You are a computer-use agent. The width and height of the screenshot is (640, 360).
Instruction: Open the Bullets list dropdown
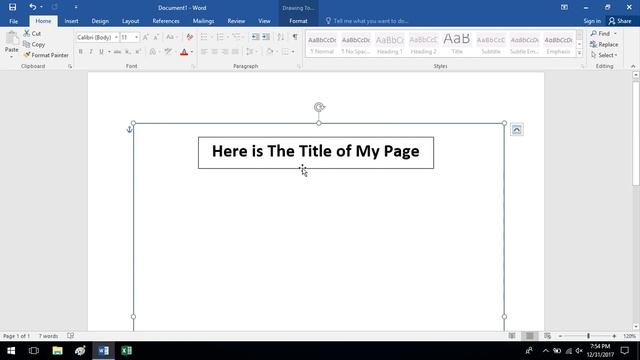pyautogui.click(x=211, y=37)
